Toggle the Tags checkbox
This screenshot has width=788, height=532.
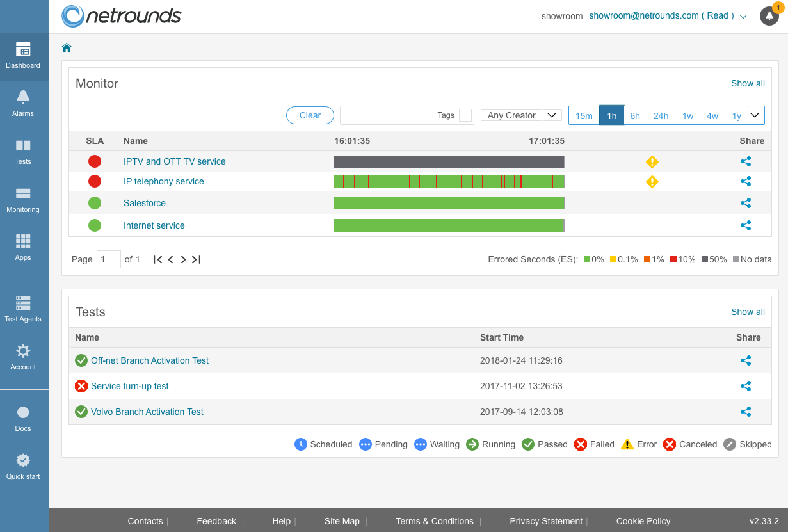click(465, 115)
